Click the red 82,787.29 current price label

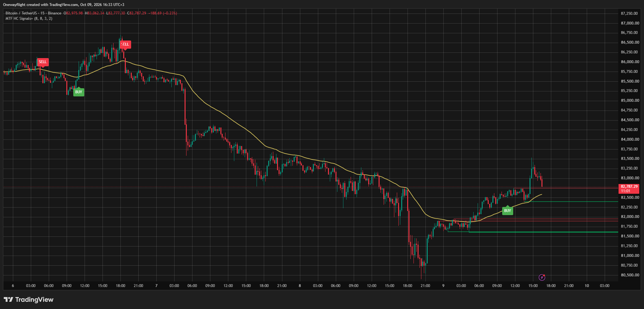pos(629,187)
